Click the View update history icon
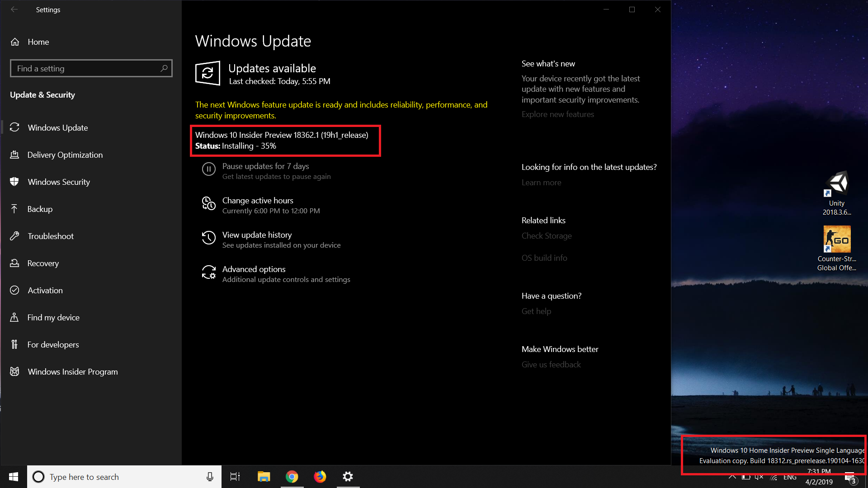 tap(208, 238)
